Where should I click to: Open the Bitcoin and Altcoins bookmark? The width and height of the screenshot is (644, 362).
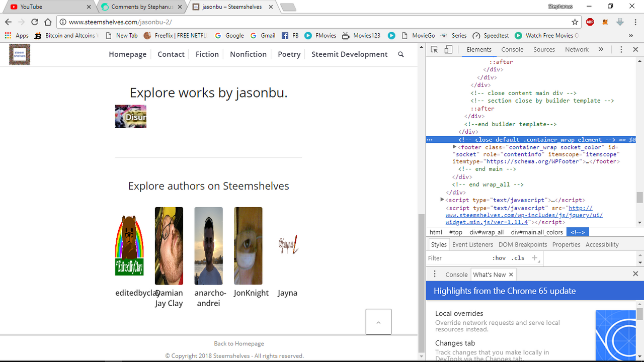[65, 36]
